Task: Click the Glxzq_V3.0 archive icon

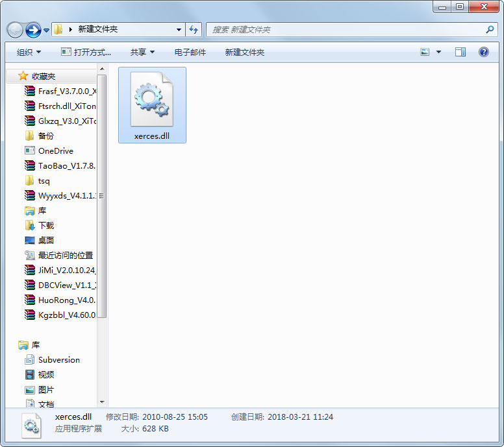Action: click(30, 121)
